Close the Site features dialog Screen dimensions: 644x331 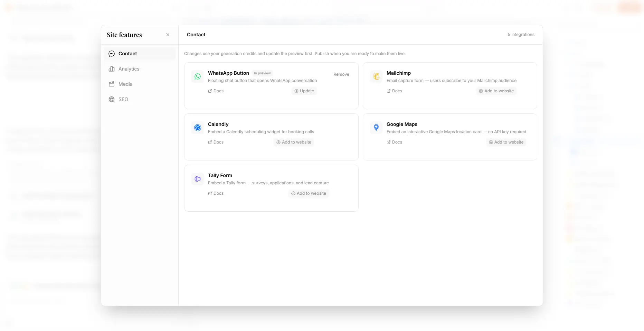[x=168, y=35]
